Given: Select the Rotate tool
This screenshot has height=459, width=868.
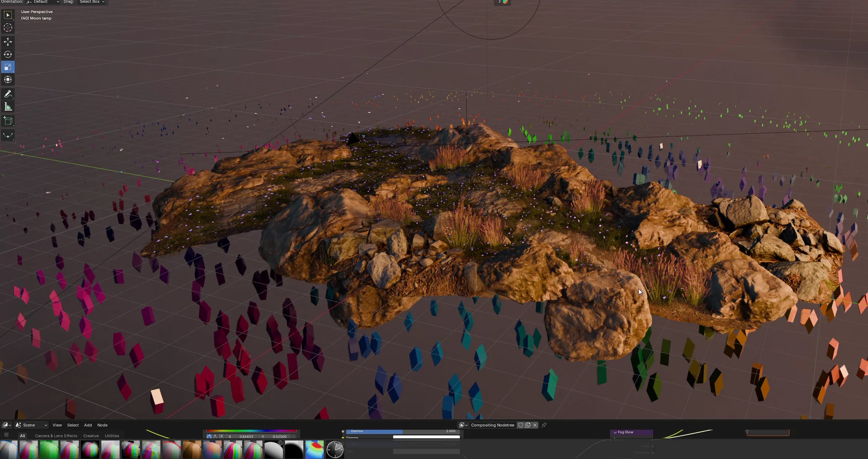Looking at the screenshot, I should pos(8,54).
